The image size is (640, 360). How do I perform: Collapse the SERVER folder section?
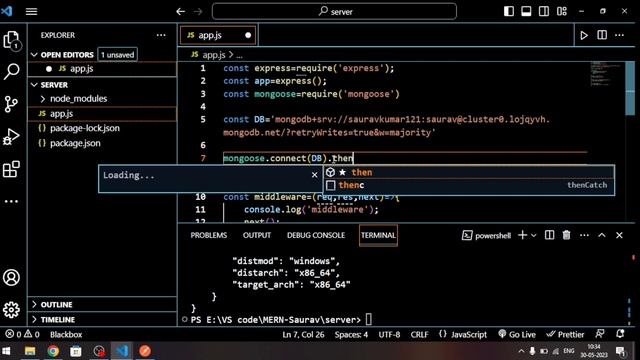click(x=34, y=85)
